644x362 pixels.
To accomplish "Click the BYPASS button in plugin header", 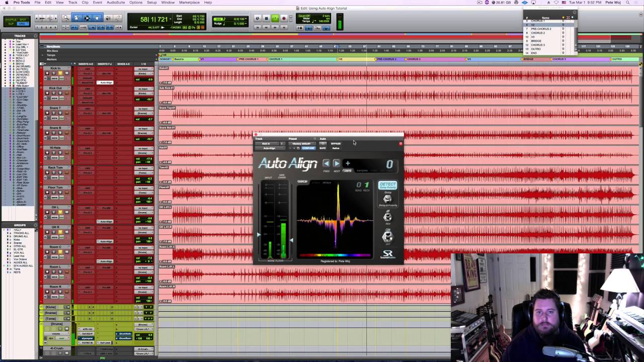I will pyautogui.click(x=336, y=143).
